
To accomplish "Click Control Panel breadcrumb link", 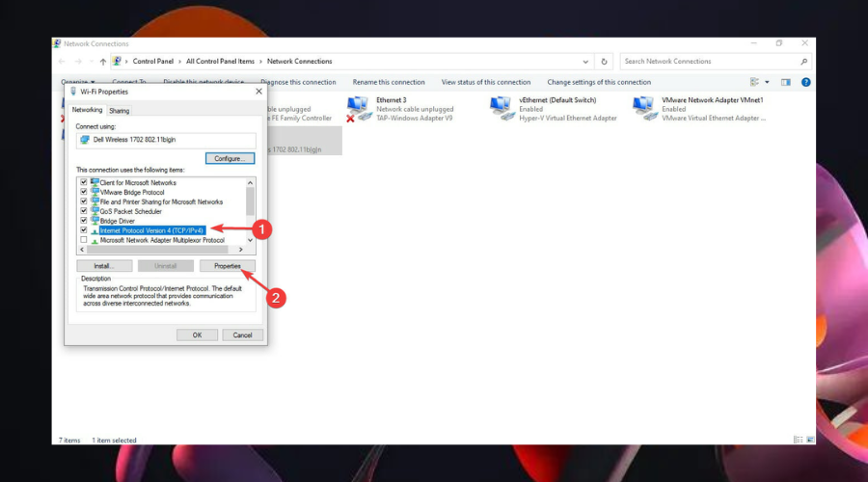I will (x=152, y=62).
